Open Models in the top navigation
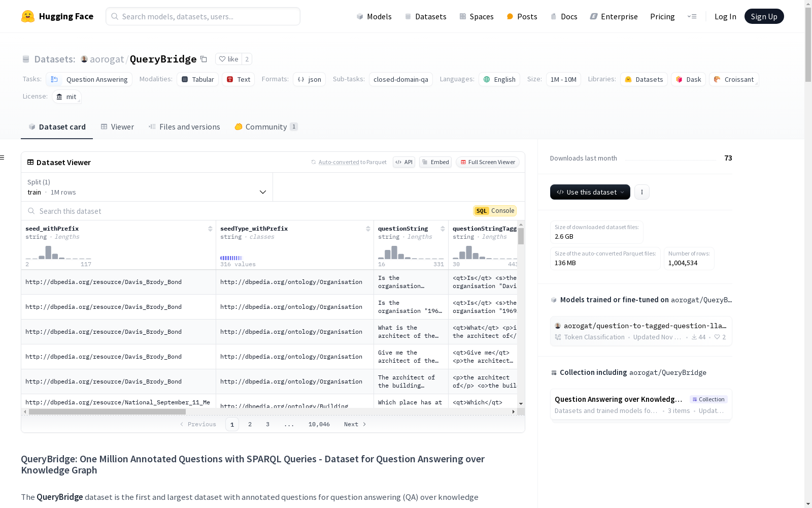This screenshot has height=508, width=812. point(374,17)
